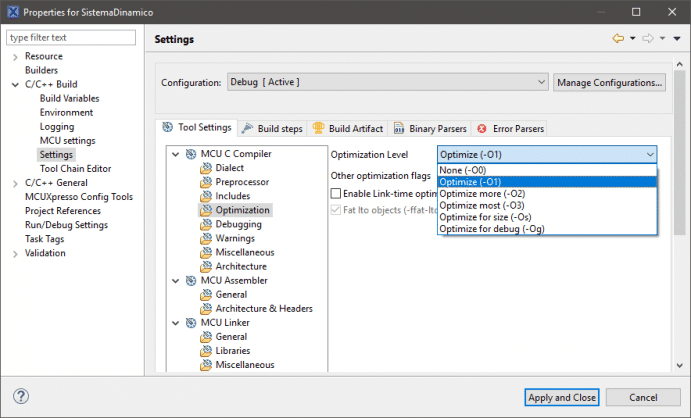
Task: Click the Preprocessor settings icon
Action: [x=206, y=182]
